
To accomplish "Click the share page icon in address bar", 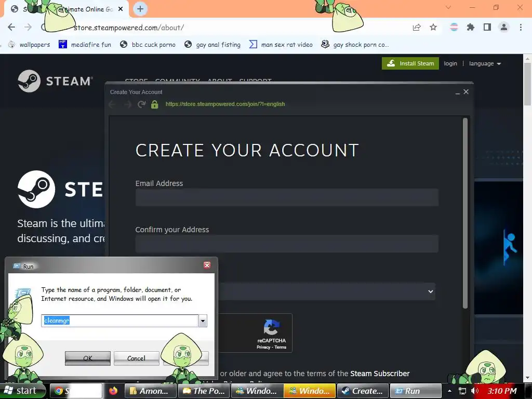I will point(417,27).
